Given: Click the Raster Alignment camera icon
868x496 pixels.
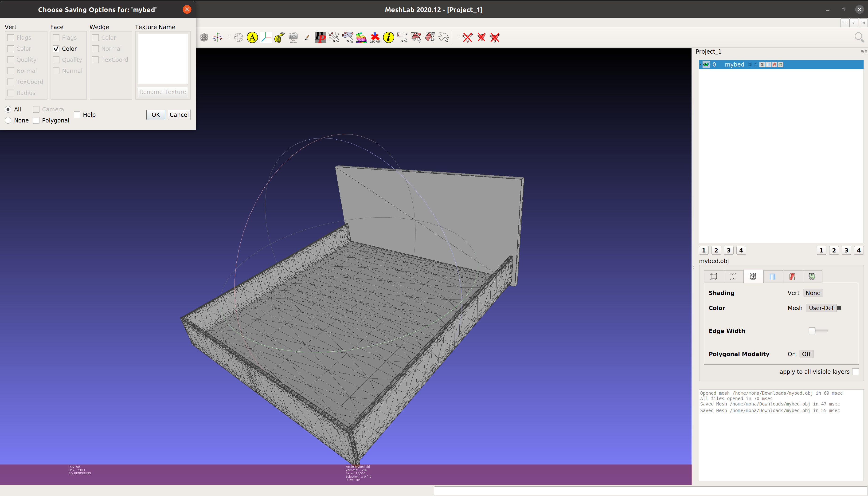Looking at the screenshot, I should point(293,37).
